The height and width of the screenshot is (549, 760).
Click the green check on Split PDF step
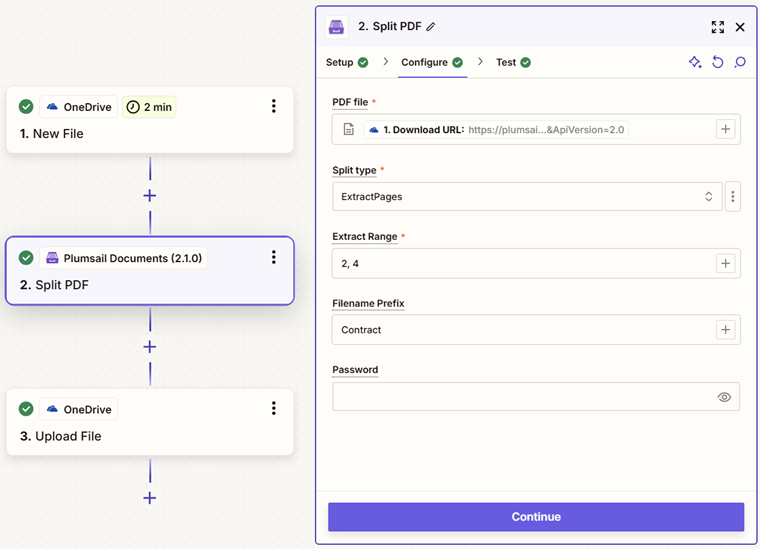pos(26,258)
